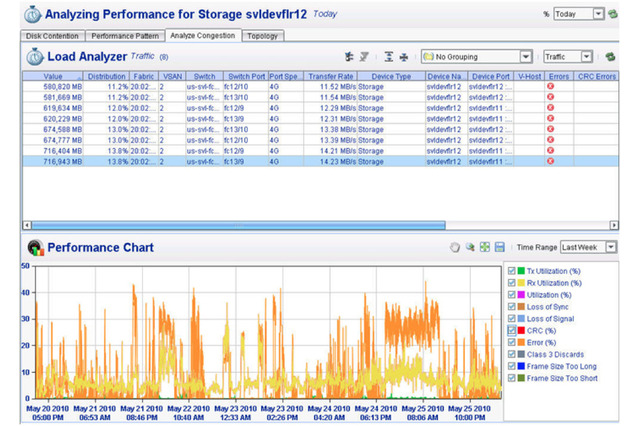Click the orange Error (%) color swatch
This screenshot has height=426, width=640.
(522, 342)
